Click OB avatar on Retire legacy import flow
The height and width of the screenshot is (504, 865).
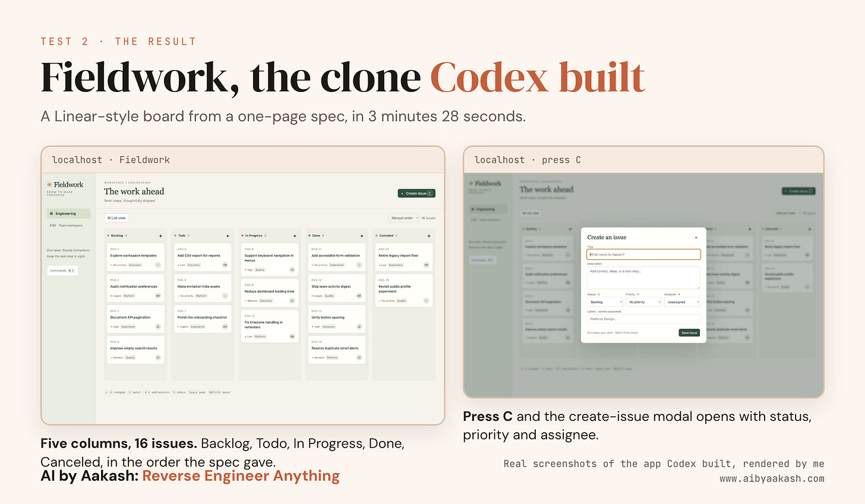(427, 265)
